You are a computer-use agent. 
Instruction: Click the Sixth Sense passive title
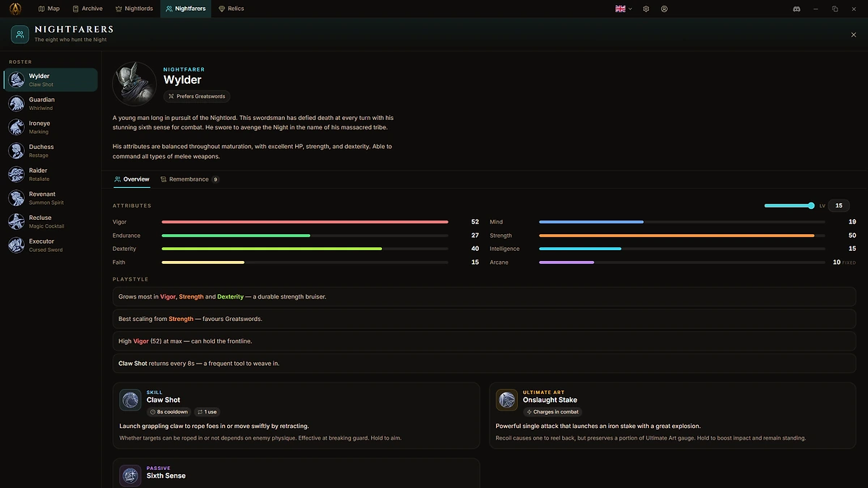tap(166, 476)
